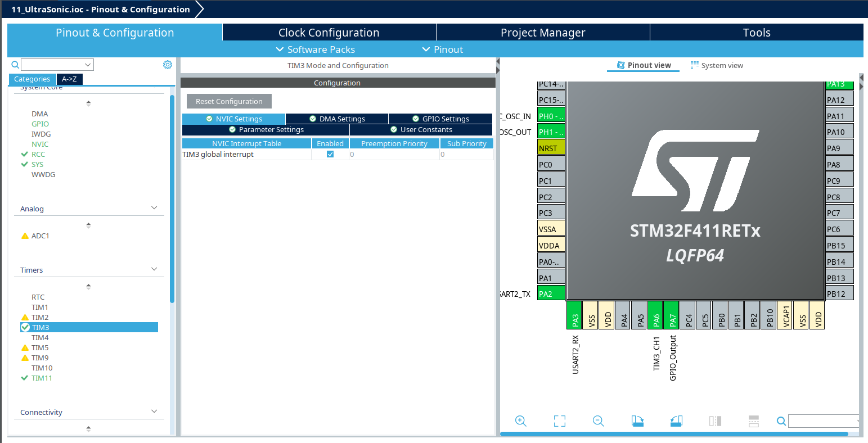Screen dimensions: 868x443
Task: Rotate chip view counter-clockwise icon
Action: coord(676,421)
